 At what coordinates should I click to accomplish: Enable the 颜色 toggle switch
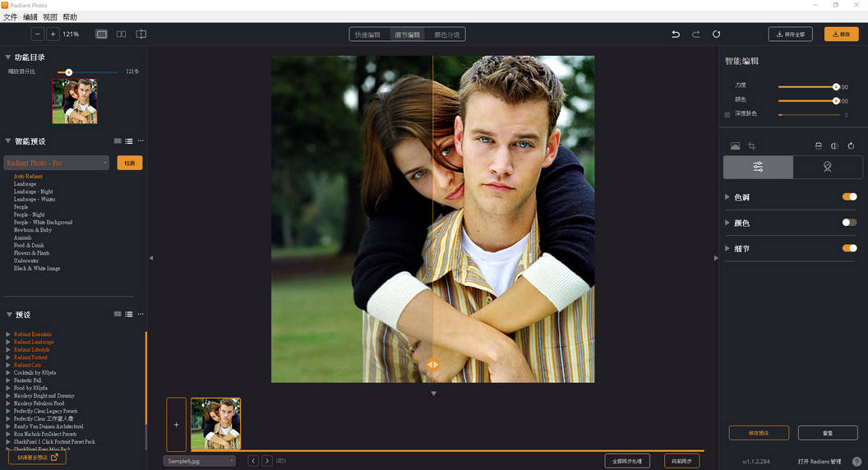(x=849, y=223)
